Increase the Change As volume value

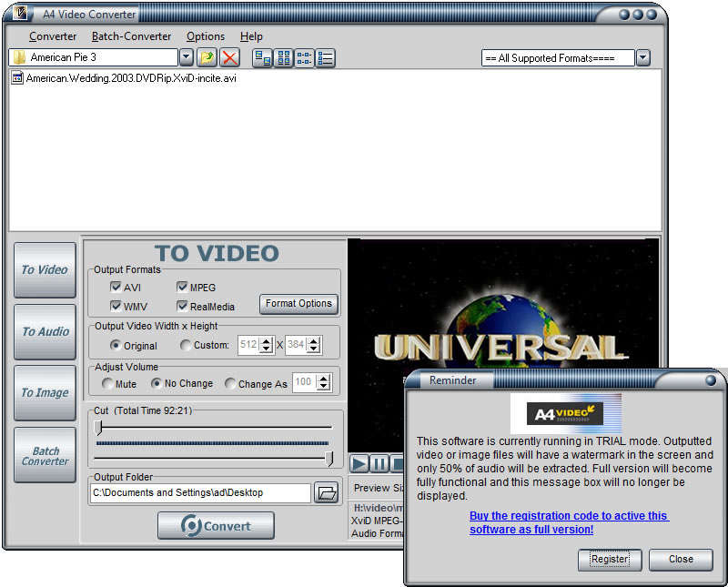[x=324, y=379]
